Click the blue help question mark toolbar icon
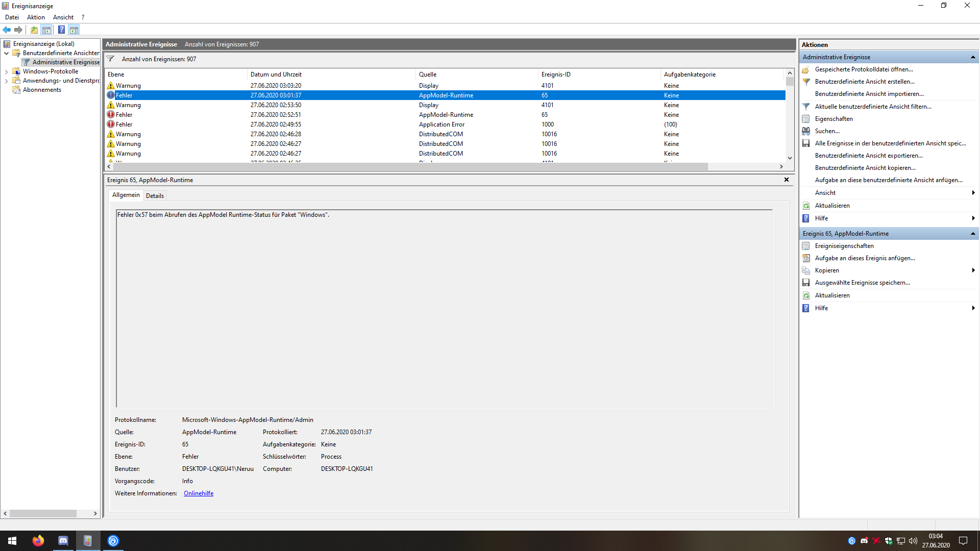Image resolution: width=980 pixels, height=551 pixels. pyautogui.click(x=61, y=30)
